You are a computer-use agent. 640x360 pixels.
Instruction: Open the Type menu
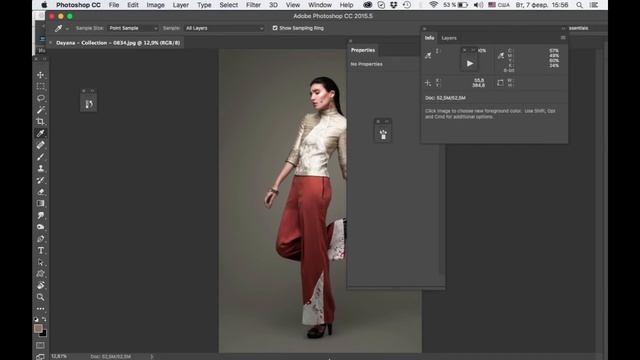pos(204,5)
